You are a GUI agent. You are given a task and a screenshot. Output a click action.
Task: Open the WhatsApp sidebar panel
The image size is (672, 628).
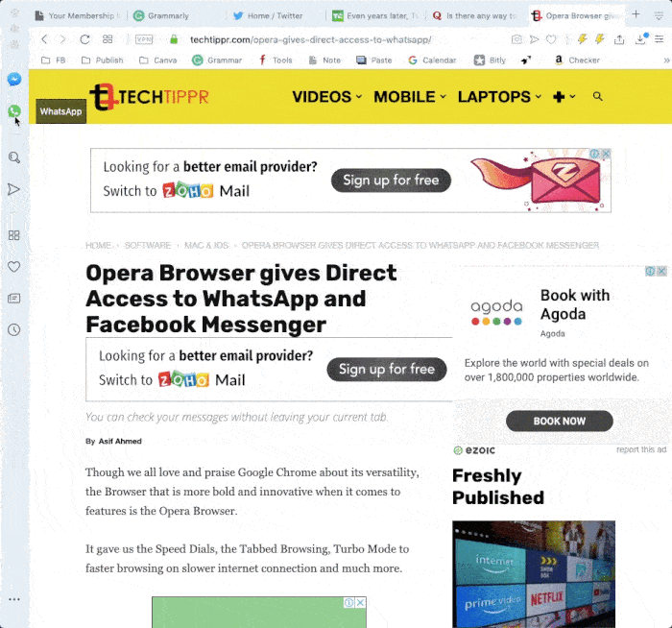(14, 111)
